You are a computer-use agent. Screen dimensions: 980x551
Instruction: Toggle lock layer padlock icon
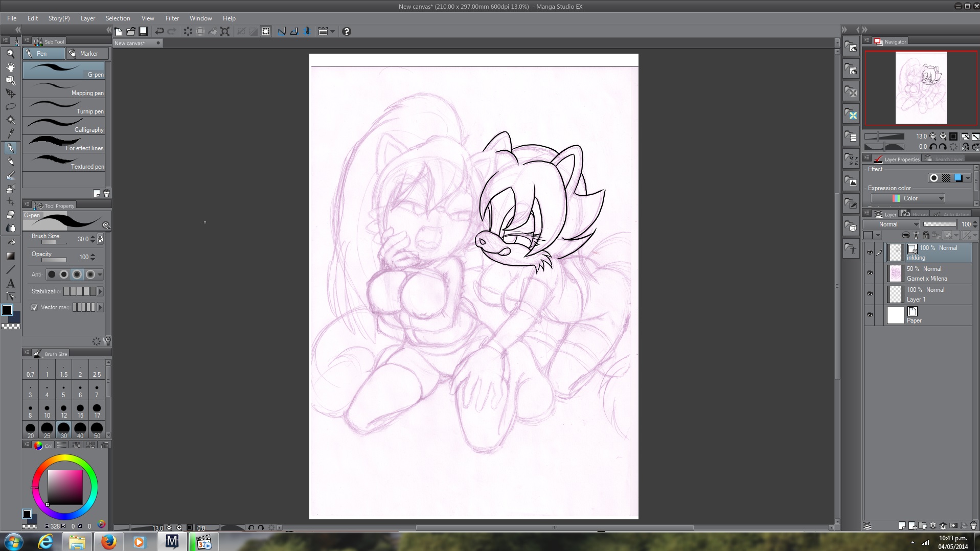click(x=926, y=235)
